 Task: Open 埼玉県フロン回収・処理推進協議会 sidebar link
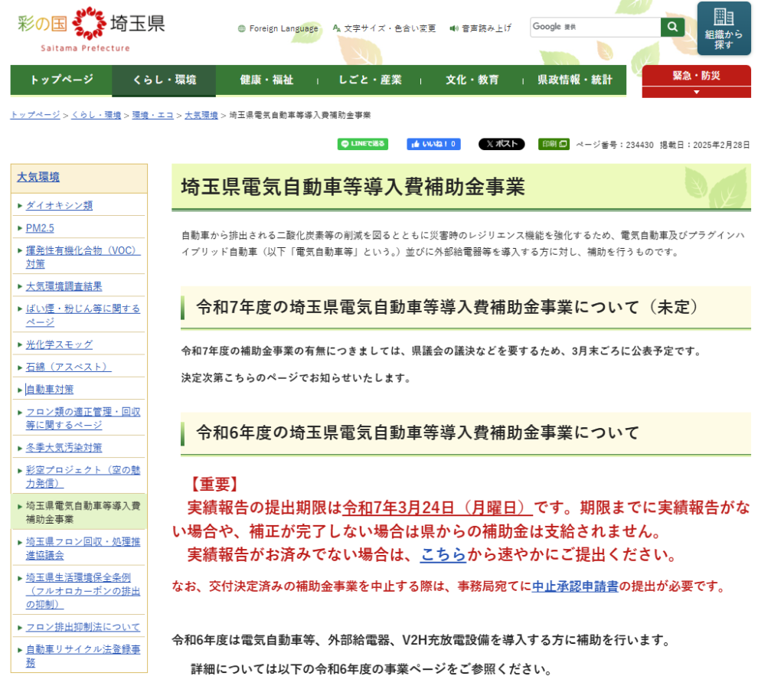click(x=83, y=548)
